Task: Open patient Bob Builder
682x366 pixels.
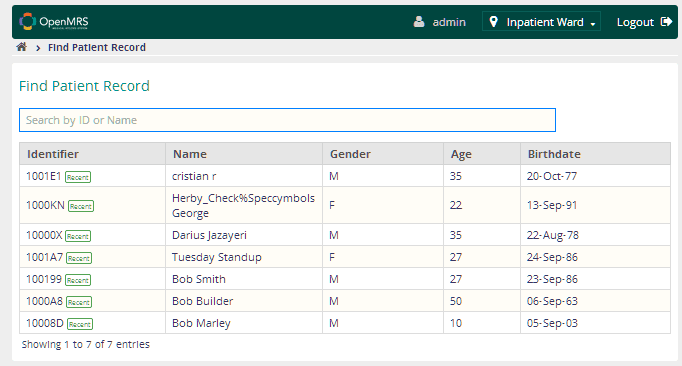Action: click(x=203, y=301)
